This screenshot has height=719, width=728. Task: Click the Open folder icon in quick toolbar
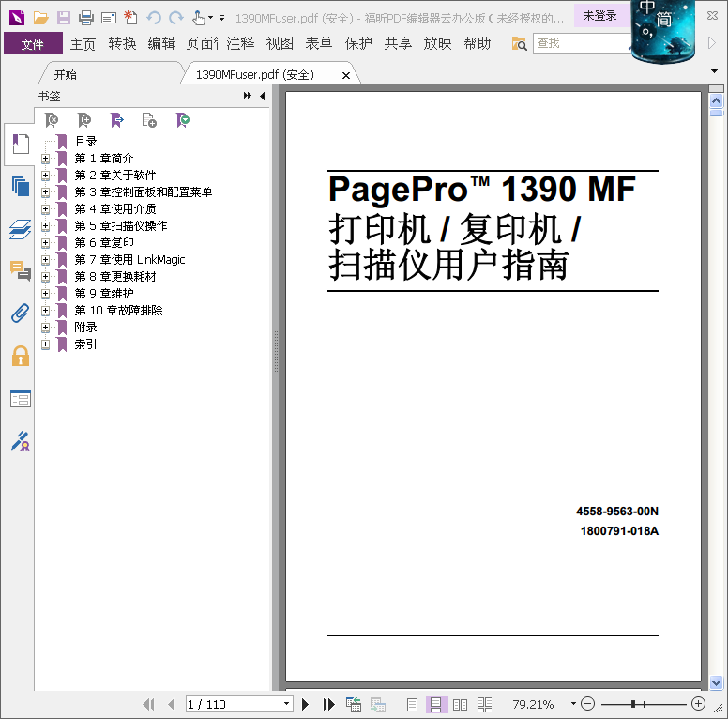coord(41,18)
